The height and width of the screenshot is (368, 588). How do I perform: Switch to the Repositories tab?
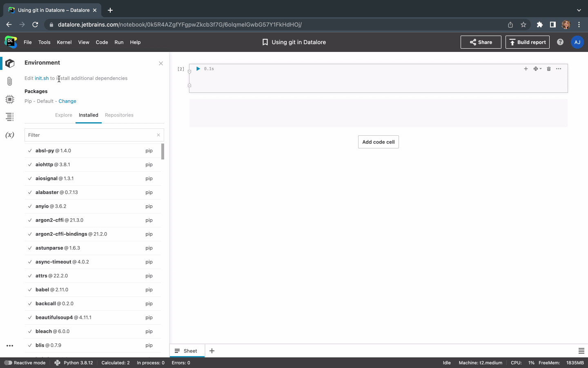119,115
